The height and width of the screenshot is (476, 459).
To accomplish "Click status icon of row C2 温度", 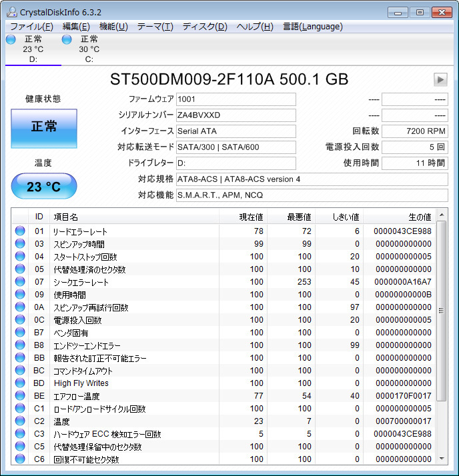I will (20, 421).
